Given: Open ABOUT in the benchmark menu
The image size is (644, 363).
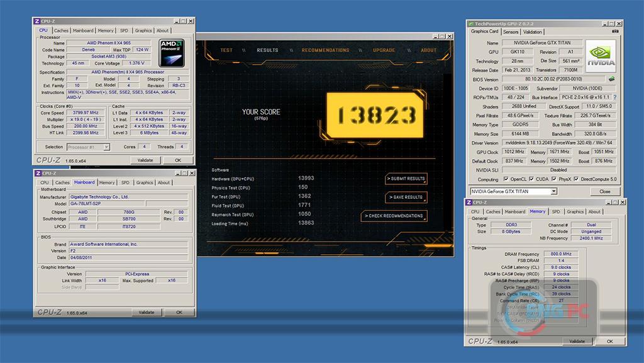Looking at the screenshot, I should [x=428, y=50].
